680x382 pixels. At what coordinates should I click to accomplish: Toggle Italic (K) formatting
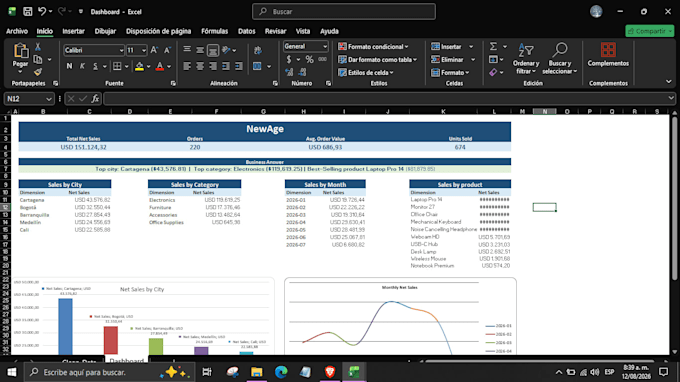(x=82, y=66)
